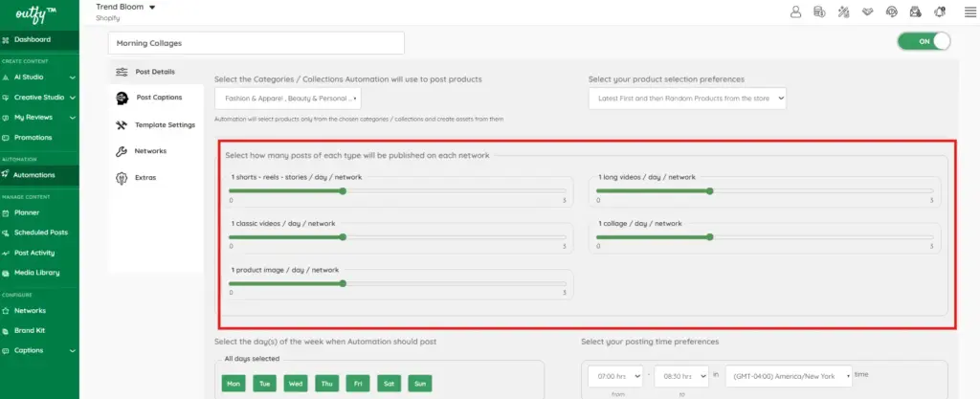Image resolution: width=980 pixels, height=399 pixels.
Task: Open the Trend Bloom store dropdown
Action: click(x=125, y=7)
